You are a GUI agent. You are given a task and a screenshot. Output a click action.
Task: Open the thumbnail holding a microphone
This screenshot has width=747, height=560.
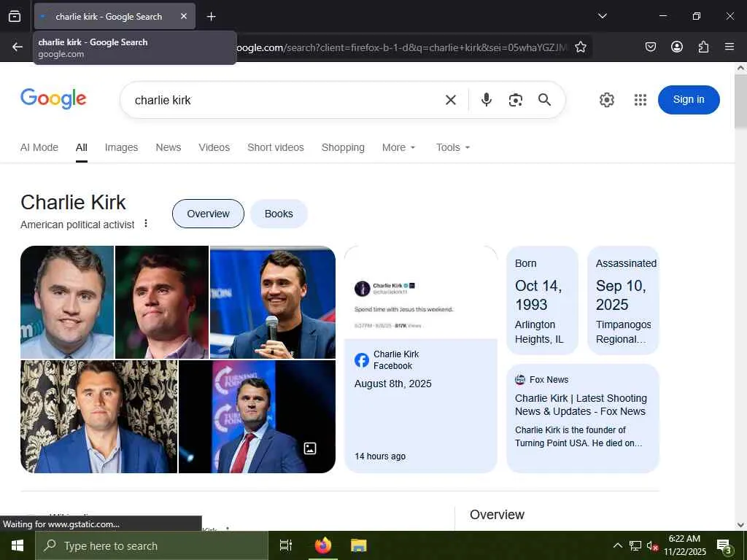pos(273,302)
